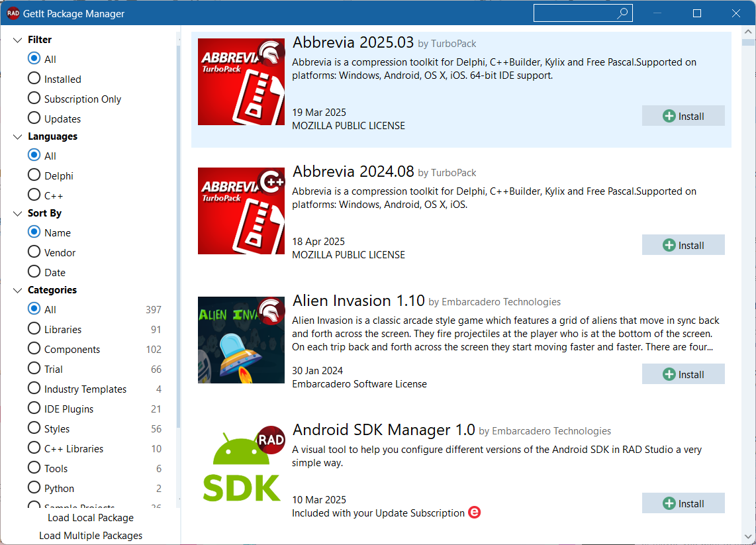
Task: Collapse the Languages section chevron
Action: [17, 136]
